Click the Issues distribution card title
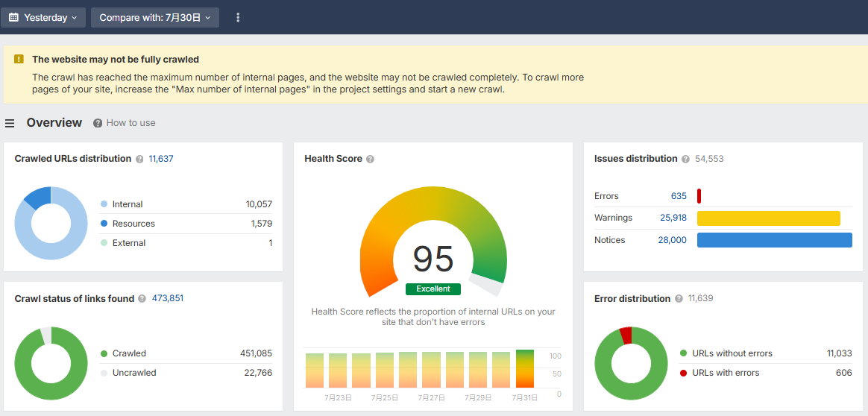Screen dimensions: 868x416 [636, 159]
